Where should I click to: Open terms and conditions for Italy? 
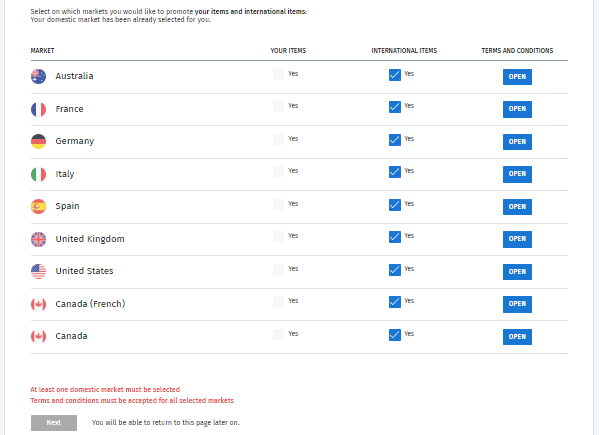517,174
